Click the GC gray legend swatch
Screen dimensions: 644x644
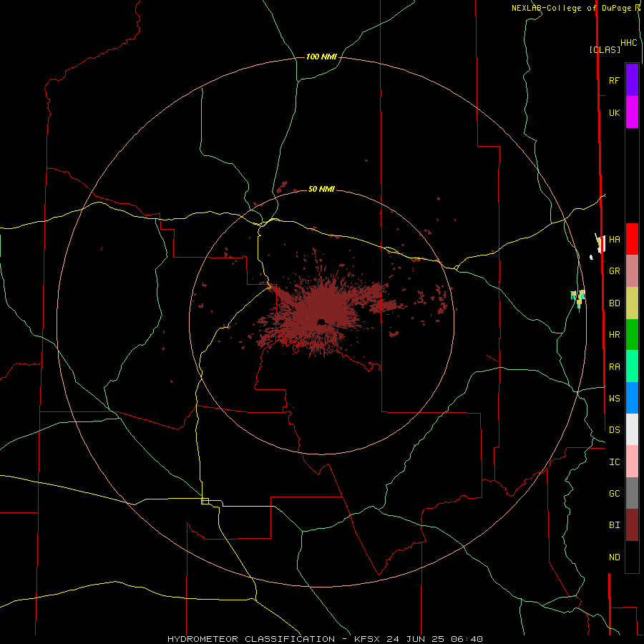click(x=632, y=493)
